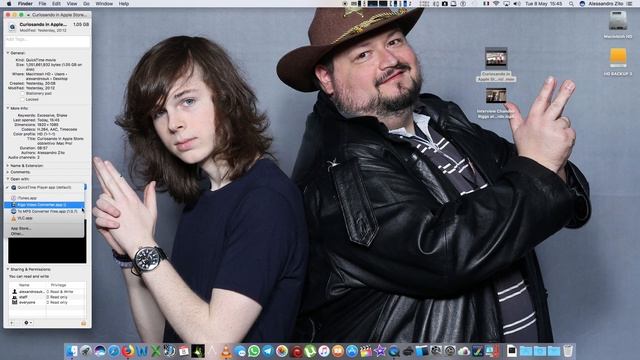Change alessandro user privilege Read & Write
The image size is (640, 360).
click(60, 292)
